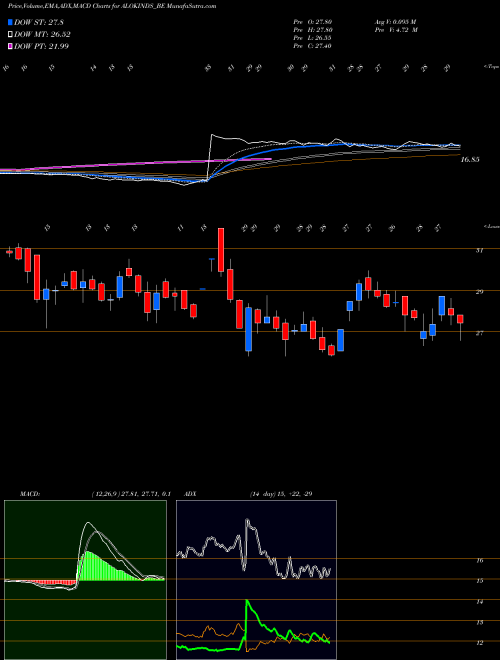Click the 'Avg V: 0.095 M' value
The height and width of the screenshot is (660, 500).
click(x=395, y=22)
